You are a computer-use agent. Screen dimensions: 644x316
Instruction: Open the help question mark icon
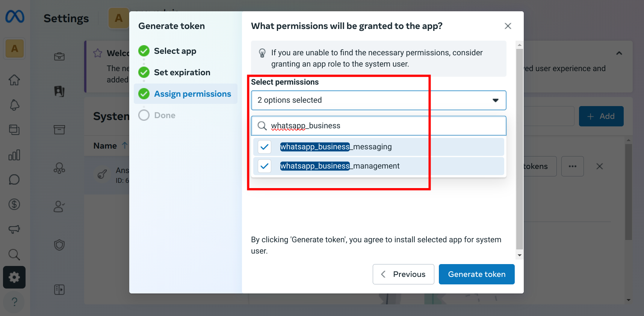pos(14,302)
